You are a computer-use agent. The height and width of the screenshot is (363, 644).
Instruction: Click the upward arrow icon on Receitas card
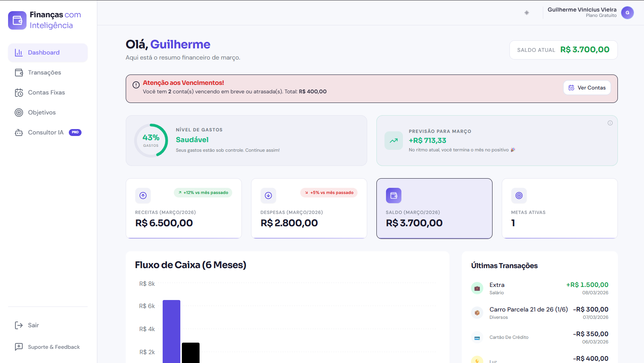[143, 196]
